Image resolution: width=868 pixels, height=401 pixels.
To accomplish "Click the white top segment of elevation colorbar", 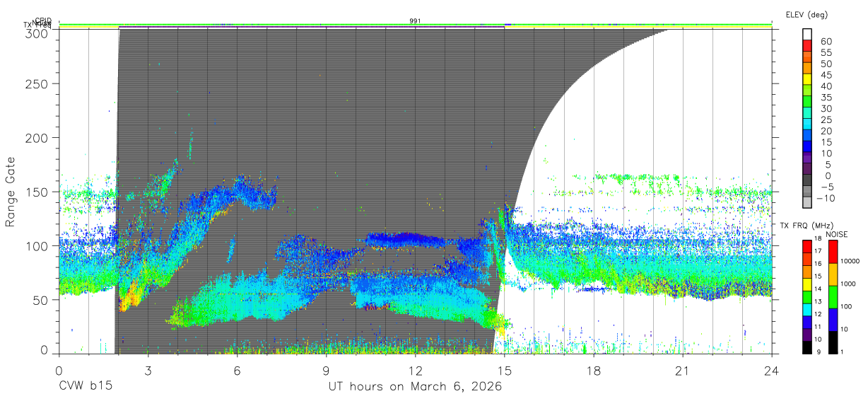I will pyautogui.click(x=807, y=35).
